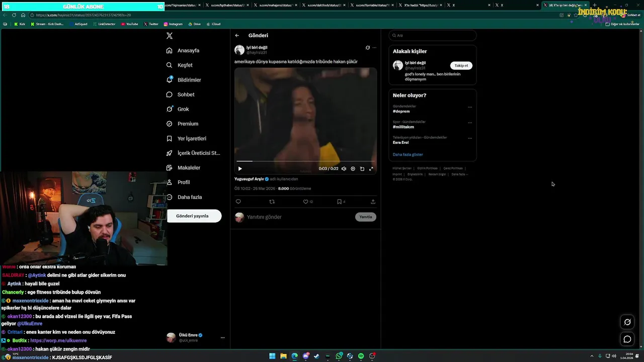The image size is (644, 362).
Task: Click the browser home button
Action: click(23, 15)
